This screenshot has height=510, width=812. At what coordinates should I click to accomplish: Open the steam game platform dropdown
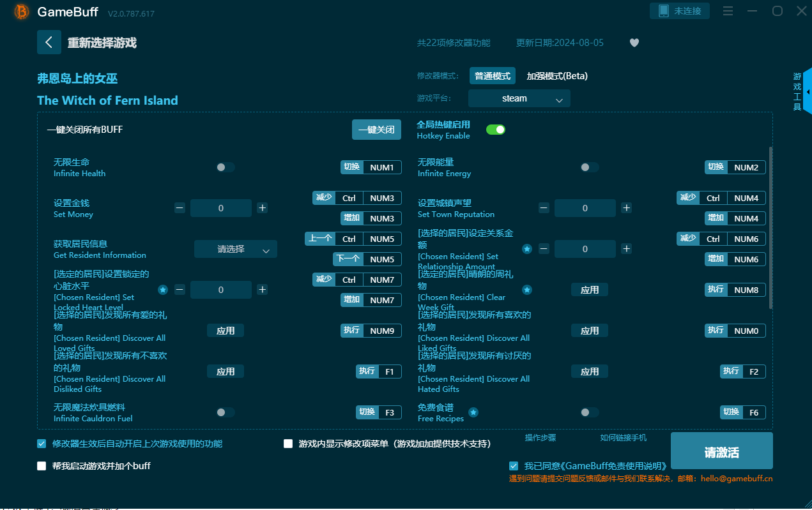519,98
